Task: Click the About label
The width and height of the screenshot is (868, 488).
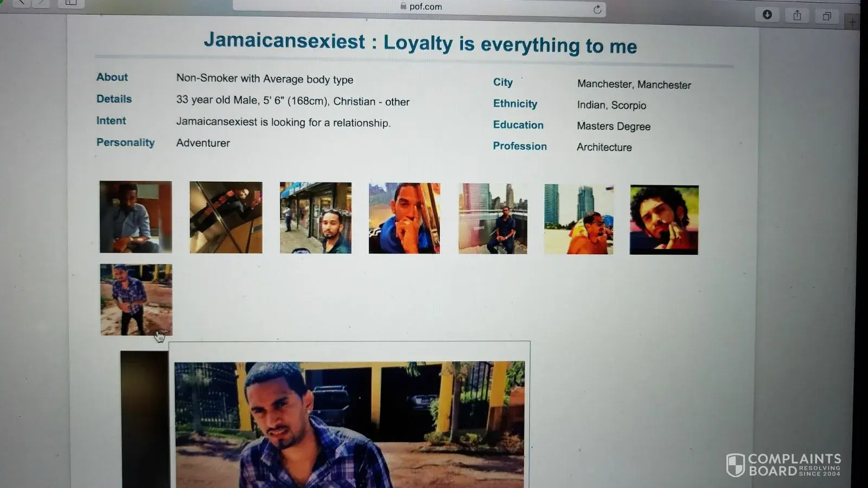Action: [x=112, y=77]
